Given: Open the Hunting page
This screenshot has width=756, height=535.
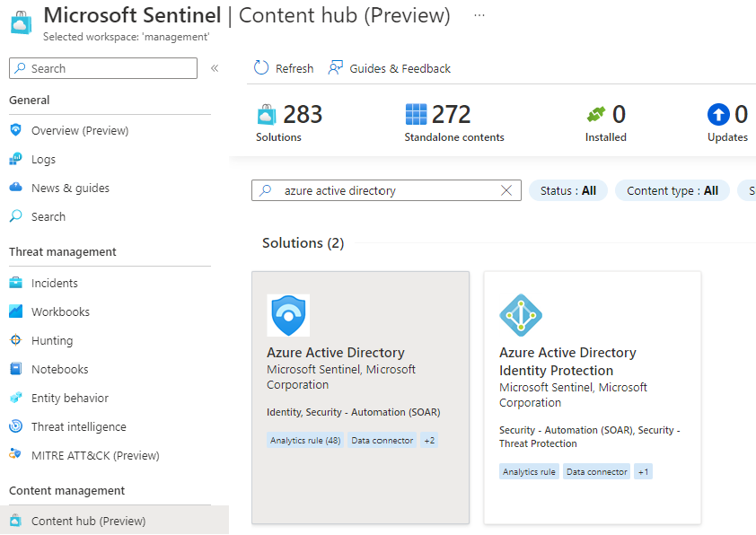Looking at the screenshot, I should 52,341.
